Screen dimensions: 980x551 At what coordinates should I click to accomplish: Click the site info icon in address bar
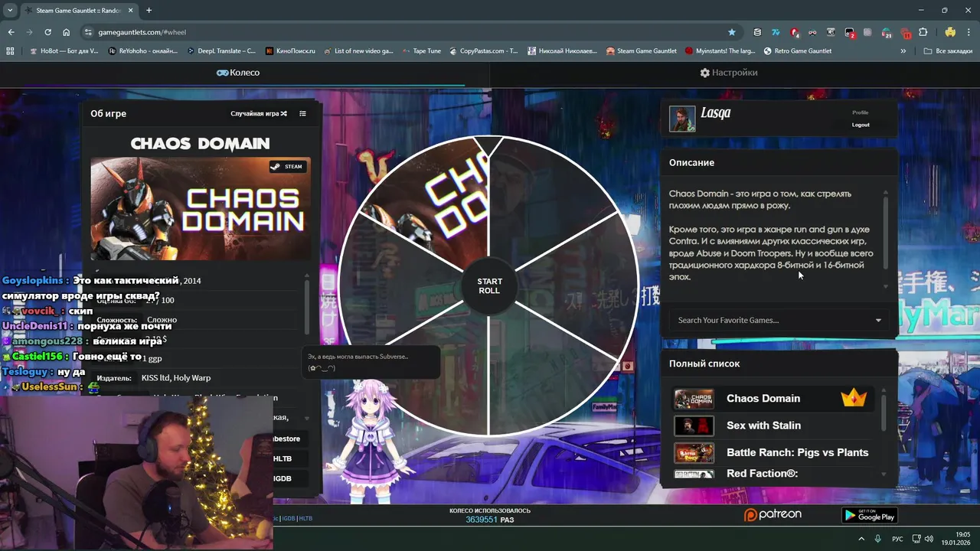point(88,32)
